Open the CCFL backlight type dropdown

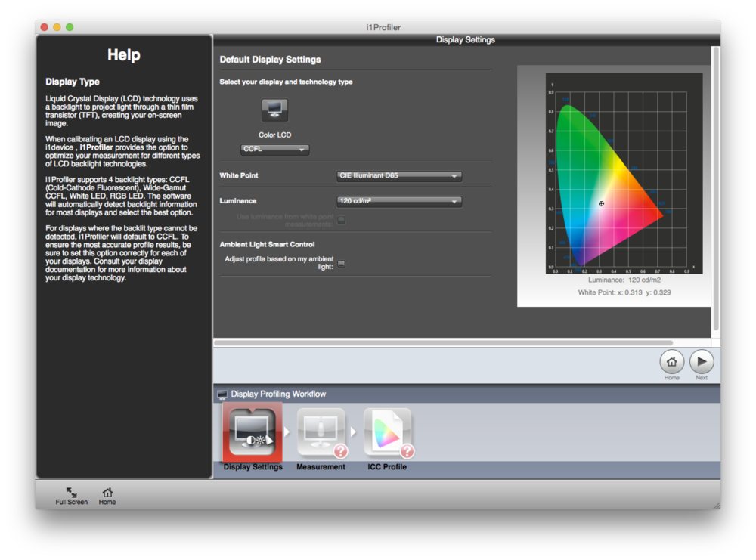(275, 150)
